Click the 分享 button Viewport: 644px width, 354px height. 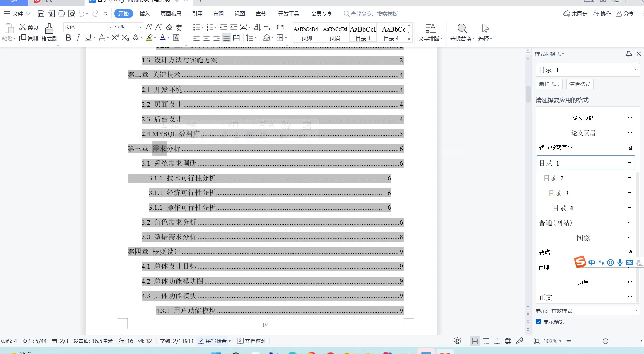tap(625, 14)
